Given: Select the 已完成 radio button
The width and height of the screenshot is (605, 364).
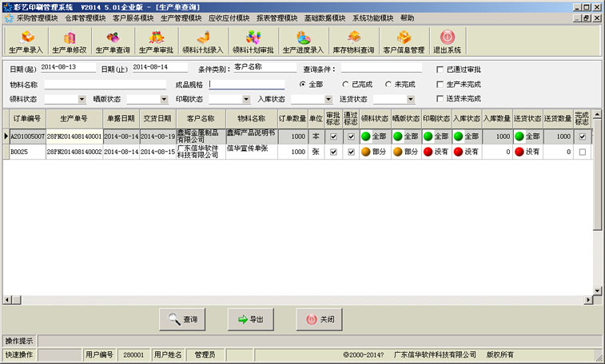Looking at the screenshot, I should coord(345,84).
